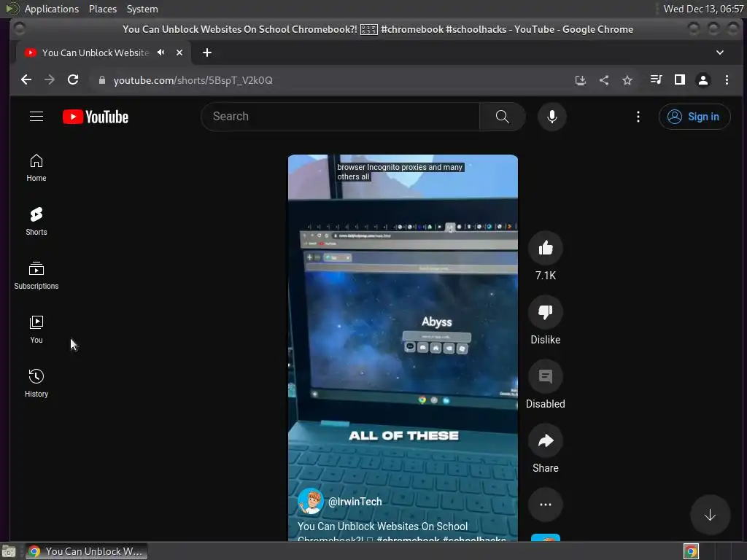Open more actions for the Short
This screenshot has height=560, width=747.
[546, 505]
